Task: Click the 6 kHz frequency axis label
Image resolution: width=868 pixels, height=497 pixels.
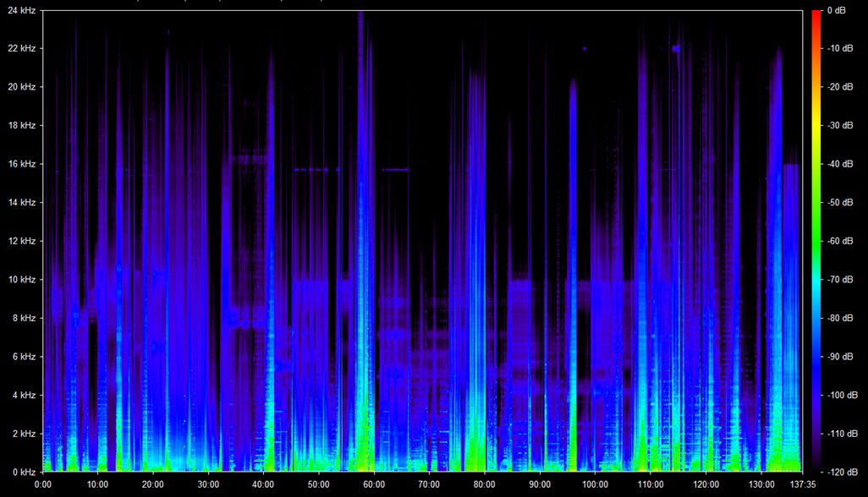Action: (24, 357)
